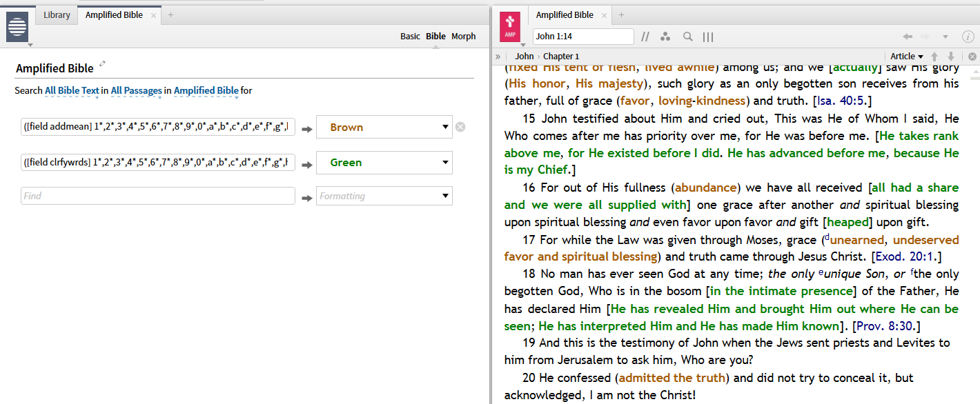Close the locator bar with the X icon

(x=972, y=57)
